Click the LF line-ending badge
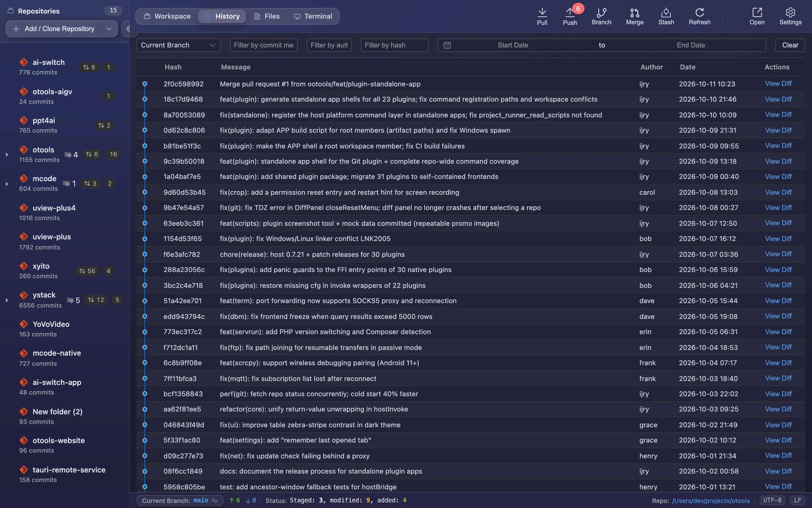 (x=798, y=500)
